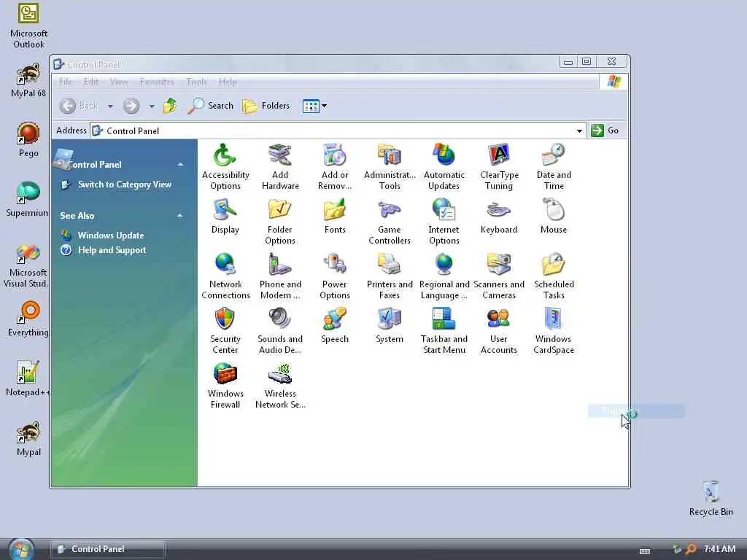This screenshot has height=560, width=747.
Task: Expand the Forward history dropdown arrow
Action: coord(152,106)
